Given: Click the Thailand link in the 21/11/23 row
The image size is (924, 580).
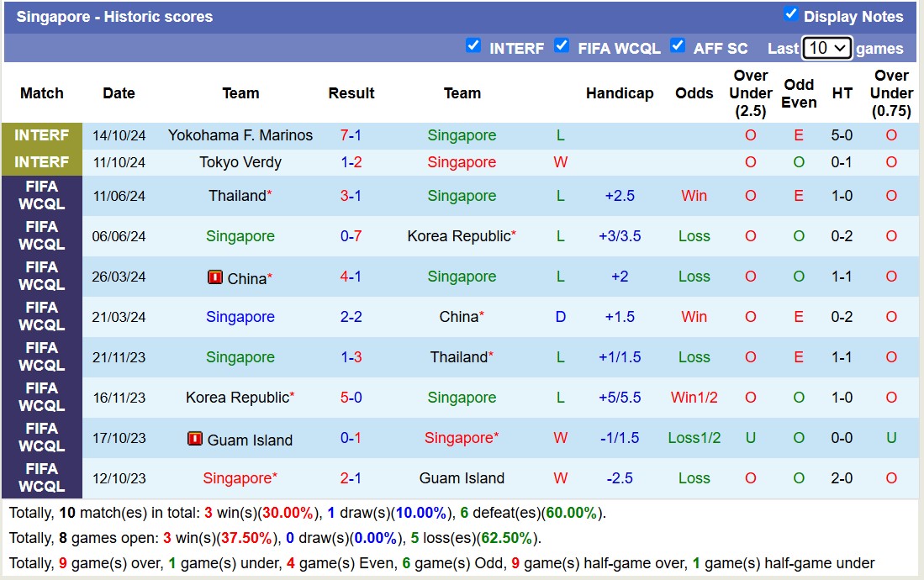Looking at the screenshot, I should 461,357.
